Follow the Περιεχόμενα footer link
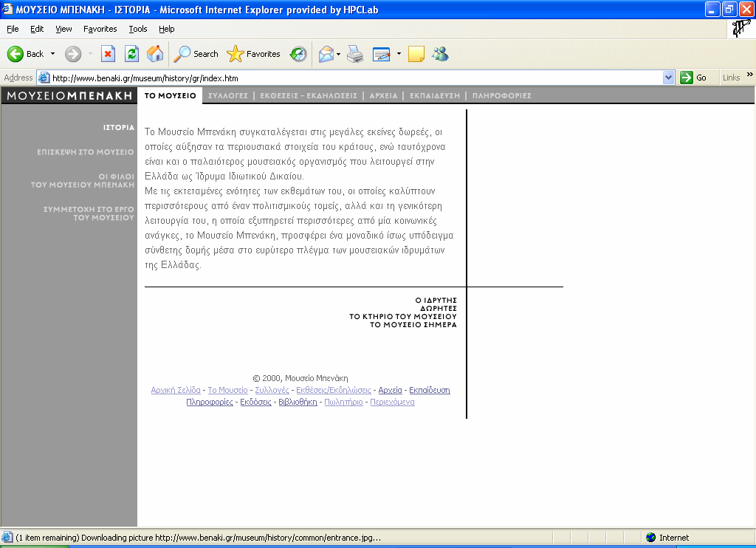 392,402
